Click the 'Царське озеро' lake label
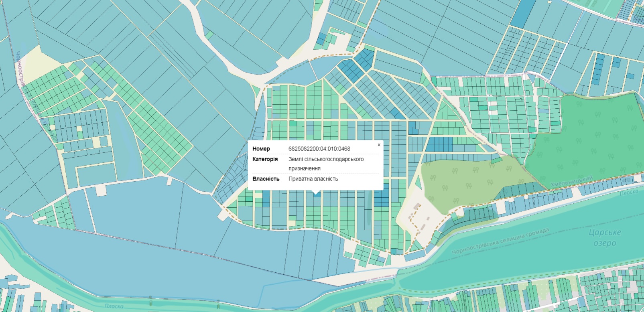 [x=604, y=237]
